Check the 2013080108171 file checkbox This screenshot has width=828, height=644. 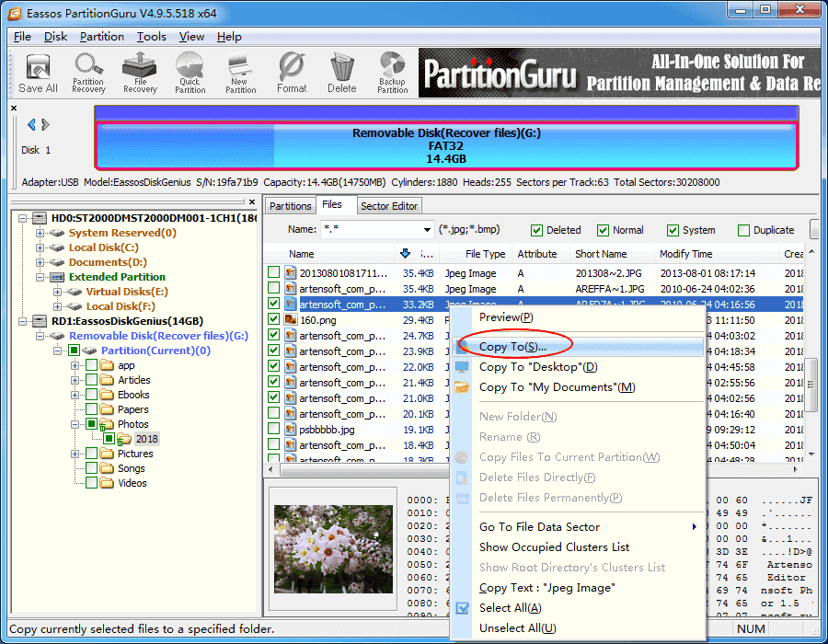click(x=273, y=272)
